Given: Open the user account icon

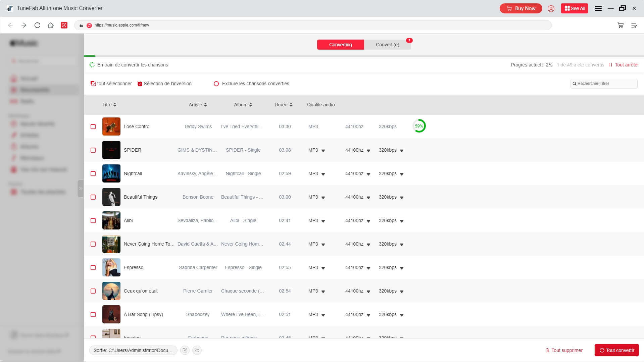Looking at the screenshot, I should pyautogui.click(x=551, y=8).
